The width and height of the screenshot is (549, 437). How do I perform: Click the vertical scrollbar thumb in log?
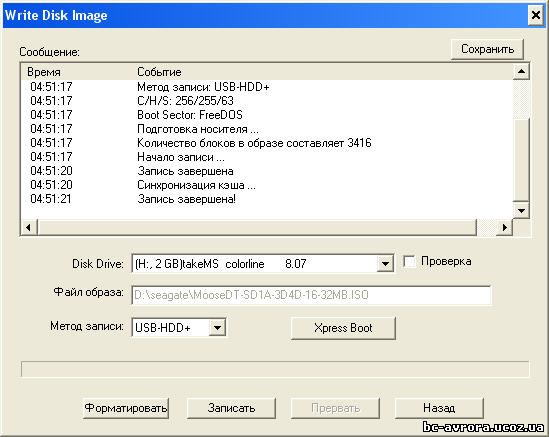(521, 160)
